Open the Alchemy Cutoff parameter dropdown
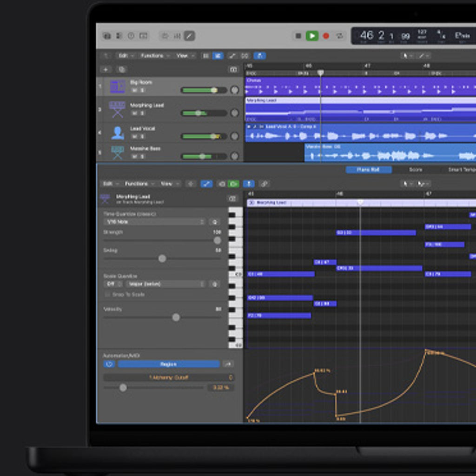Viewport: 476px width, 476px height. tap(168, 377)
